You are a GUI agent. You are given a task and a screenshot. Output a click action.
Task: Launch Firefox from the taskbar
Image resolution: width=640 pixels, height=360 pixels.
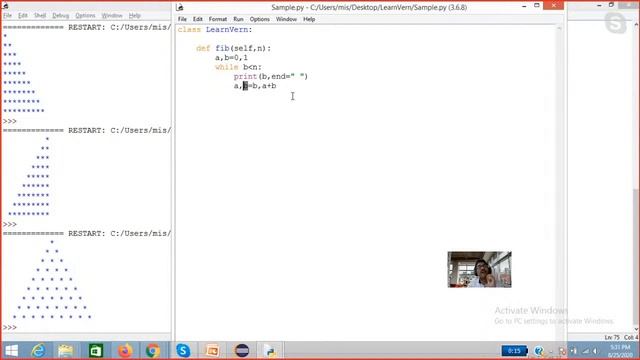[125, 351]
